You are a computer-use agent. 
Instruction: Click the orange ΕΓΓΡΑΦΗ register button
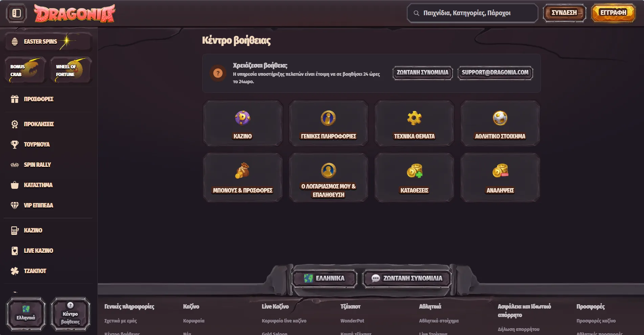coord(613,13)
